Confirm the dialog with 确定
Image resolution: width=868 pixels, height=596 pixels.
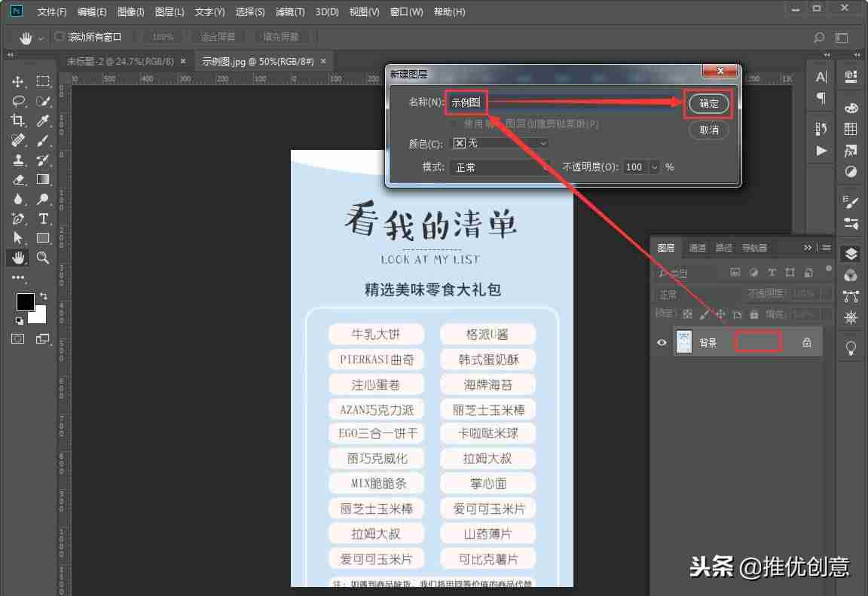tap(708, 103)
